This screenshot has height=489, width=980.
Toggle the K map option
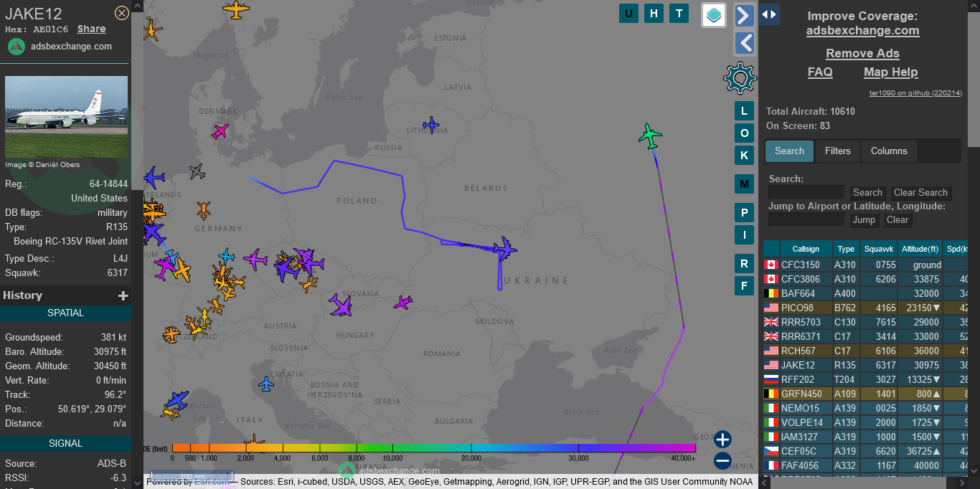744,156
